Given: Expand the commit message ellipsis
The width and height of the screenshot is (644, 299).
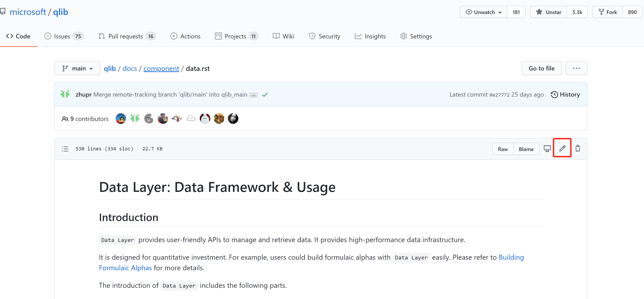Looking at the screenshot, I should coord(253,95).
